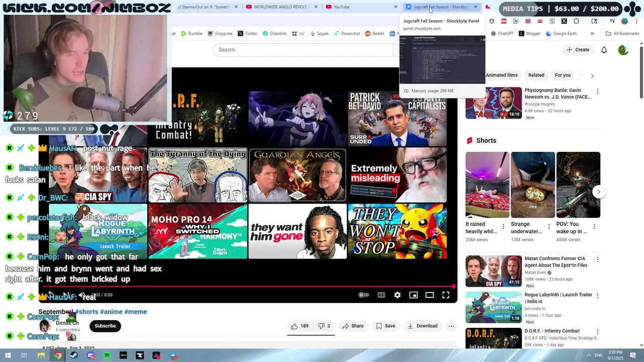
Task: Open the Windows Start menu
Action: click(8, 355)
